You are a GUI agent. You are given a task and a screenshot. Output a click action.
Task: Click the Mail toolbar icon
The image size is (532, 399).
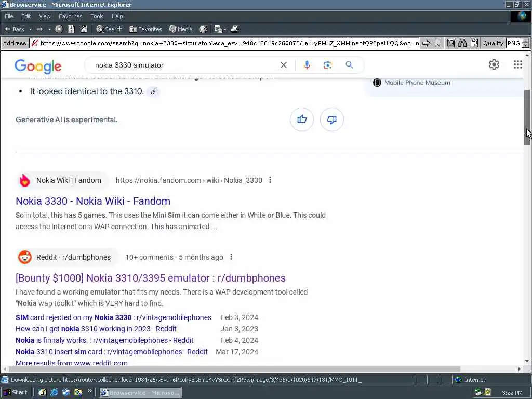218,29
